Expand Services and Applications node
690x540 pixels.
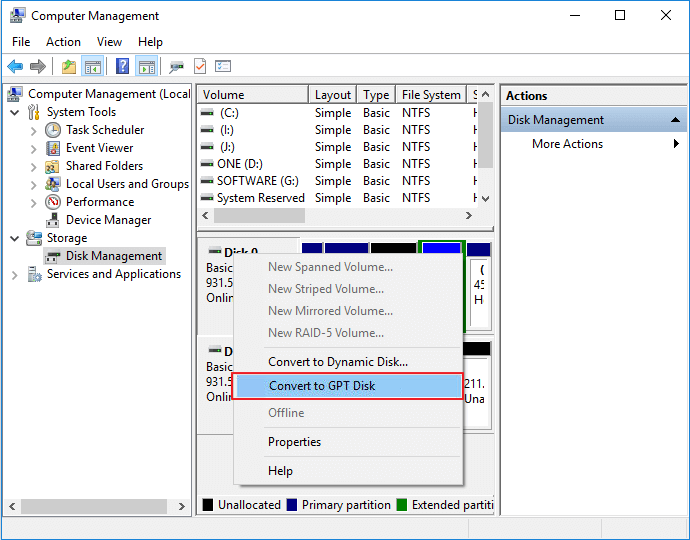tap(15, 274)
